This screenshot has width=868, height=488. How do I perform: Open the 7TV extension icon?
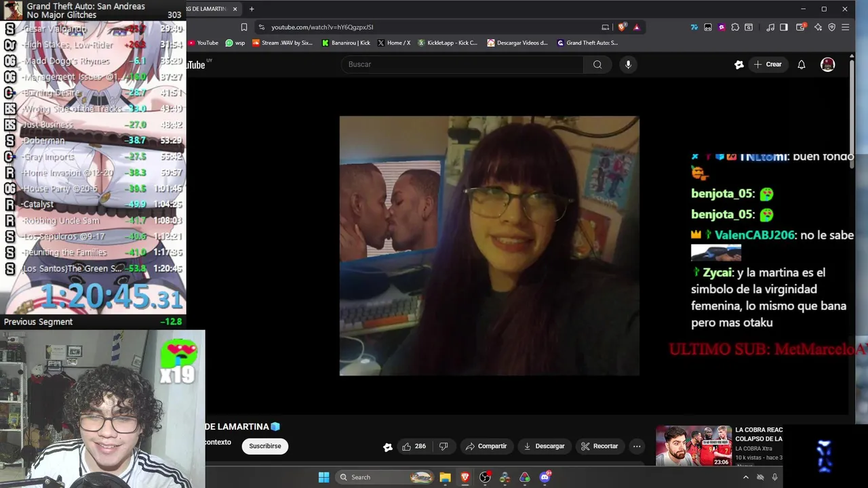pyautogui.click(x=694, y=27)
